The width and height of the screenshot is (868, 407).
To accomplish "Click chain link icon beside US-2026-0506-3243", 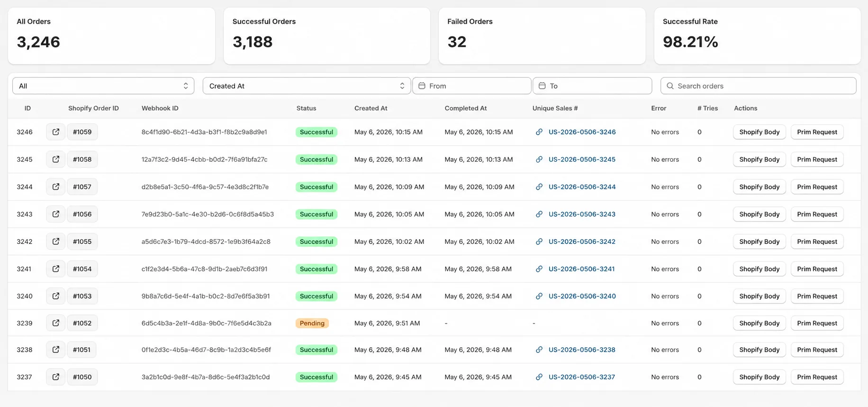I will click(539, 214).
